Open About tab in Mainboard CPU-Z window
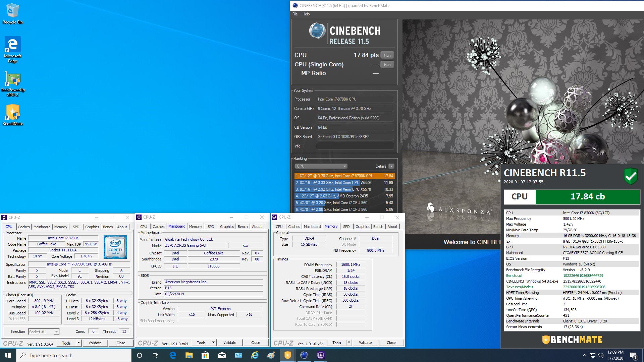This screenshot has width=644, height=362. coord(257,227)
